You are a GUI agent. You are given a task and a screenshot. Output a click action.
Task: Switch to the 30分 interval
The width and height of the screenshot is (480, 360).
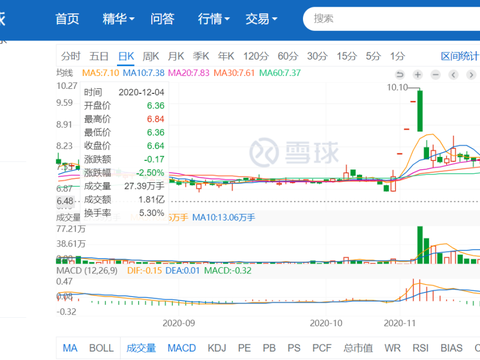coord(317,56)
